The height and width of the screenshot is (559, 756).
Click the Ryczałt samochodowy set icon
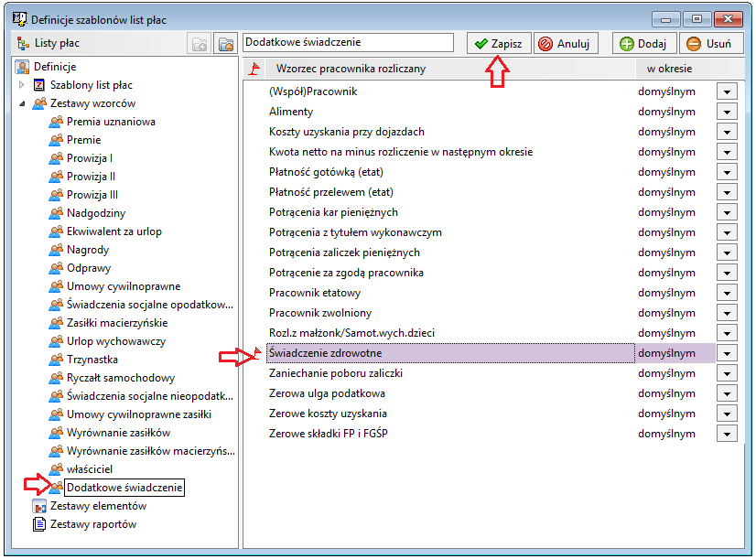pyautogui.click(x=56, y=378)
